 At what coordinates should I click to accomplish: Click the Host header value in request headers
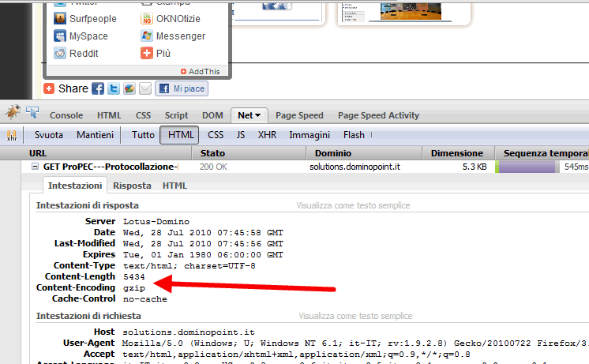pos(189,332)
